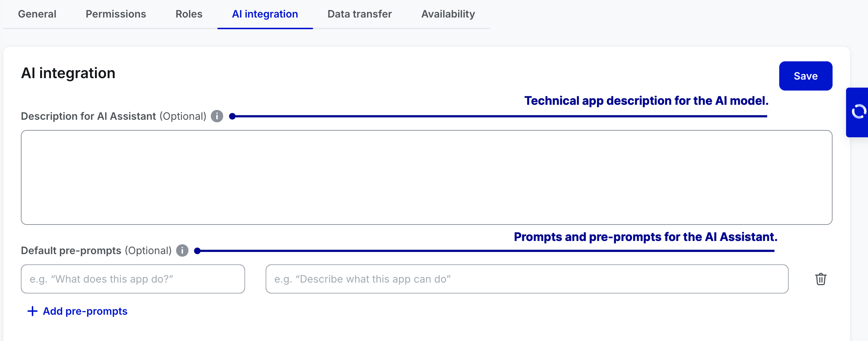
Task: Click the "Technical app description" annotation text
Action: click(646, 101)
